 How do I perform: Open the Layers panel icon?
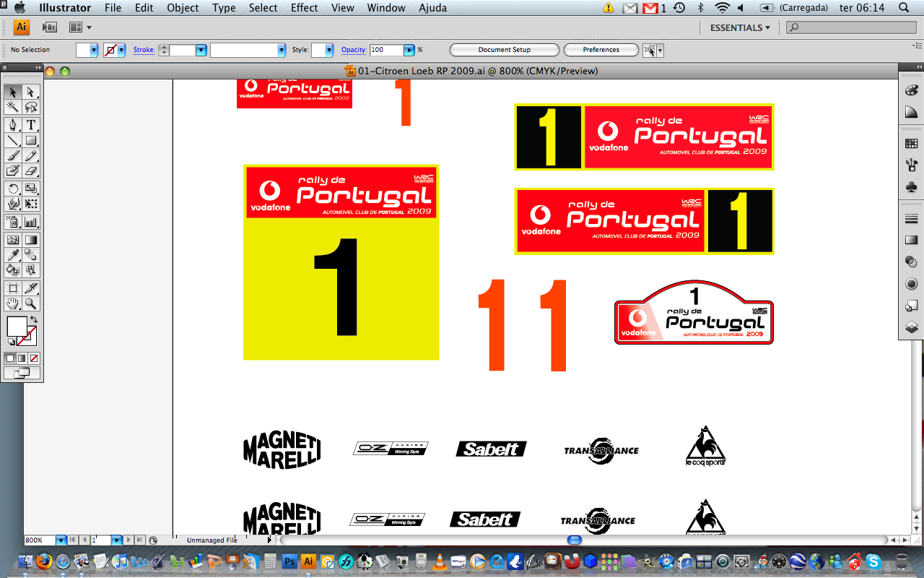[911, 327]
